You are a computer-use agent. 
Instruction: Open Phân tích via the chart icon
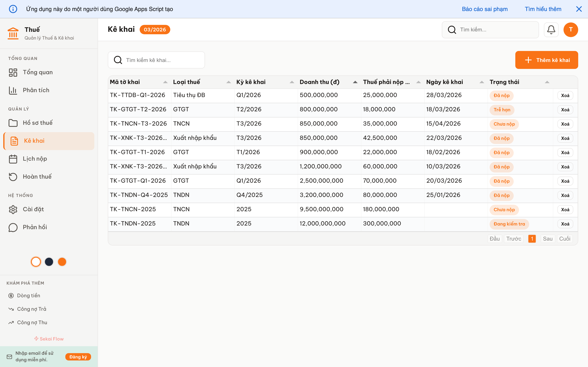click(13, 90)
